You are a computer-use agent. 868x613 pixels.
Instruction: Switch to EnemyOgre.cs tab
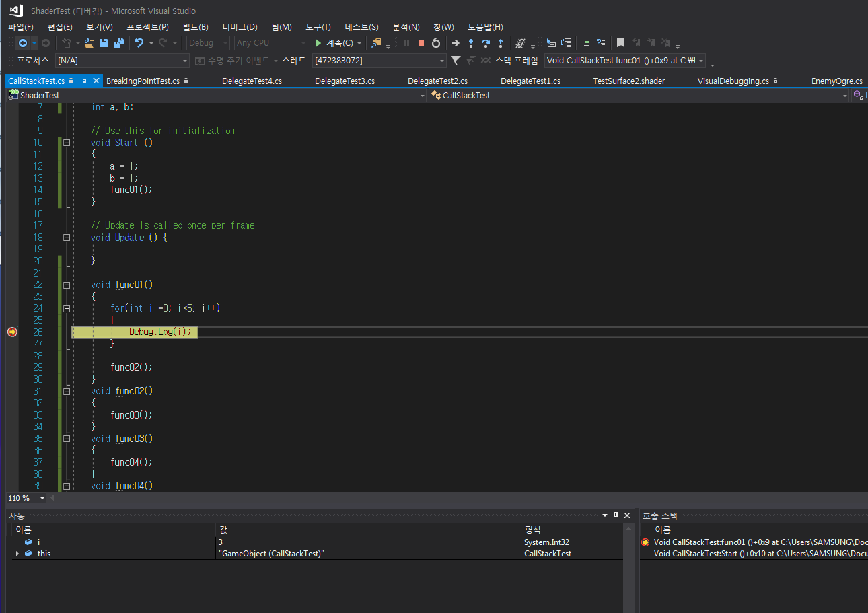pyautogui.click(x=836, y=81)
